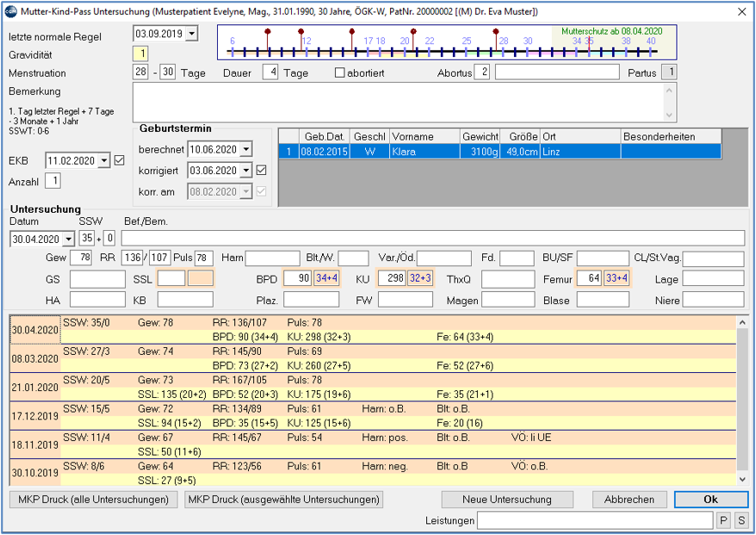756x535 pixels.
Task: Toggle the abortiert checkbox
Action: [340, 73]
